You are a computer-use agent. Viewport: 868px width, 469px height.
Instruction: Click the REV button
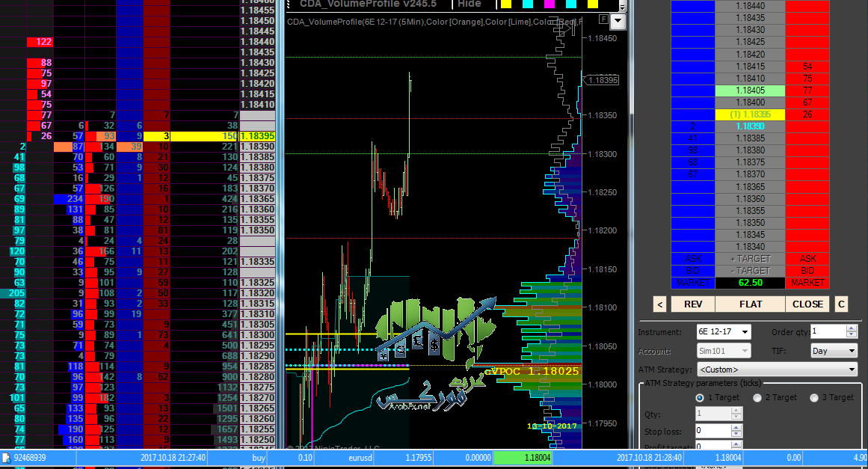[693, 304]
